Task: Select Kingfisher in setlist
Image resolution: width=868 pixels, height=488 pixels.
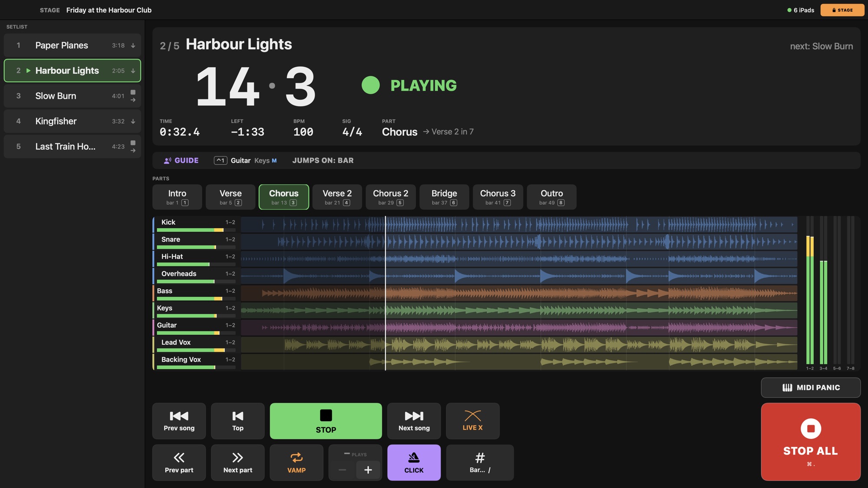Action: click(x=72, y=121)
